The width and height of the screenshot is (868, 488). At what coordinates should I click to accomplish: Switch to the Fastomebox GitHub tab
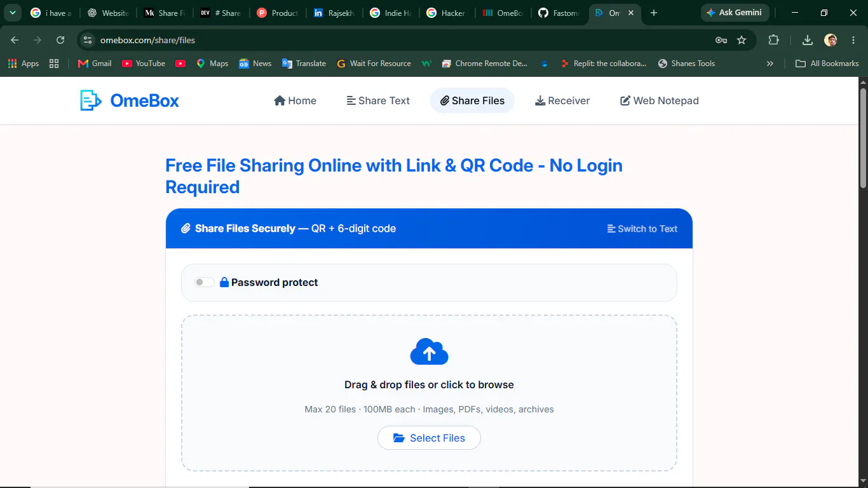(559, 13)
